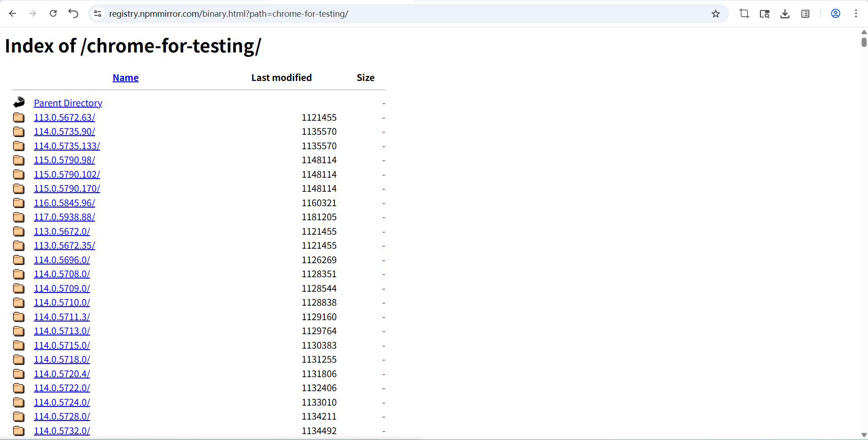Reload the page with refresh icon
Viewport: 868px width, 440px height.
point(53,14)
